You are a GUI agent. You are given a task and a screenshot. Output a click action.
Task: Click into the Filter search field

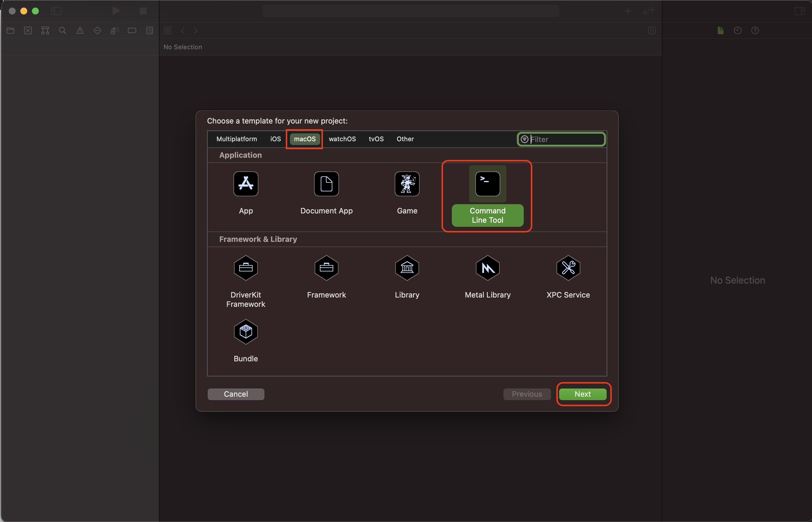tap(566, 139)
